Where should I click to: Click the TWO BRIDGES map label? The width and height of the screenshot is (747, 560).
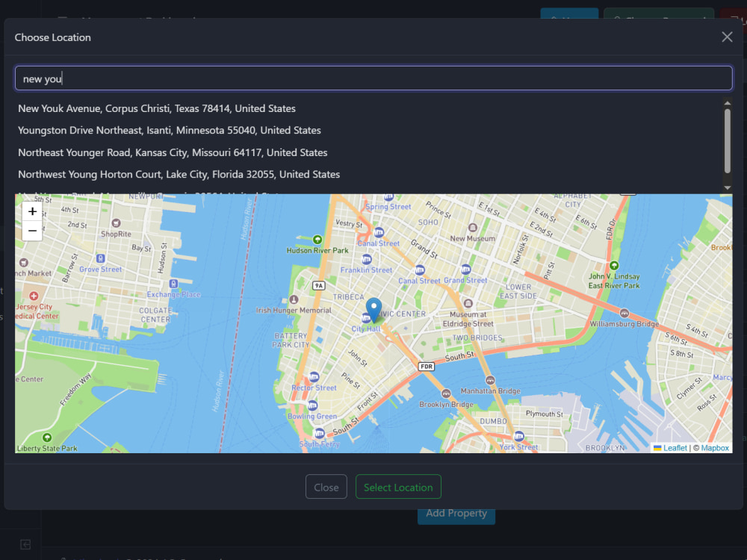coord(477,338)
